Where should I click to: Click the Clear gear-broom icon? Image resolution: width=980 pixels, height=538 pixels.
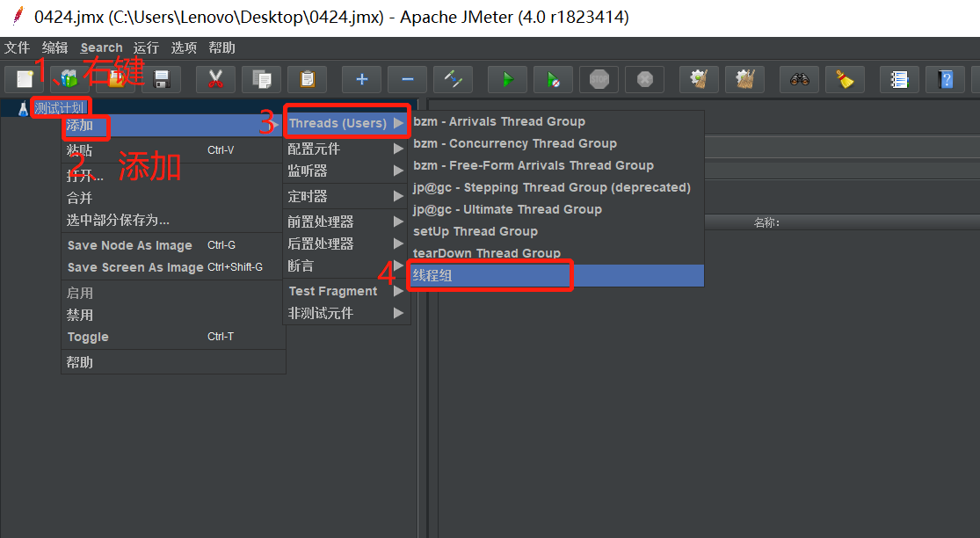pyautogui.click(x=699, y=79)
